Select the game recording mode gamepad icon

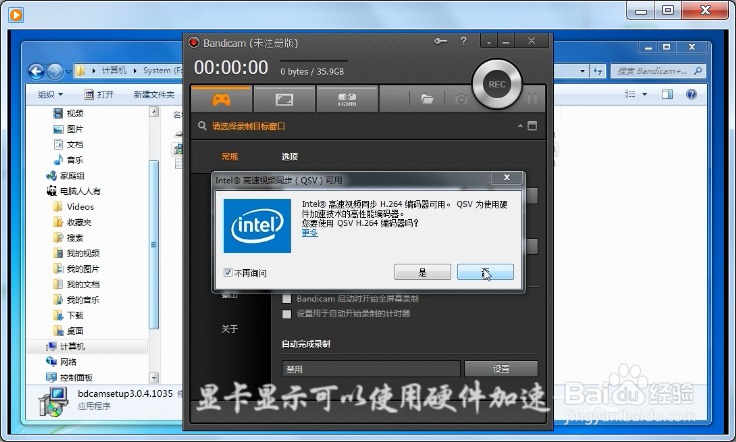(x=222, y=99)
